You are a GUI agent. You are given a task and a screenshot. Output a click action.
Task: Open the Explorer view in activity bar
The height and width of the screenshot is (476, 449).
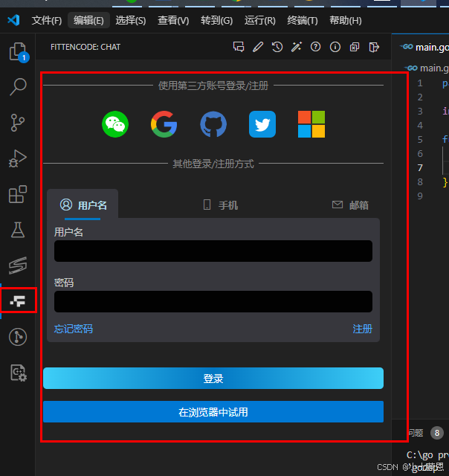point(18,51)
